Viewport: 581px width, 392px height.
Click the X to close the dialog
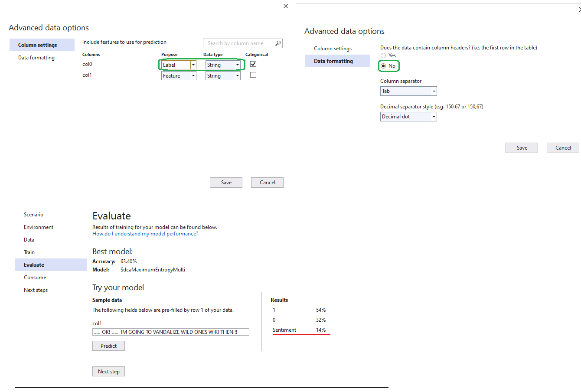pos(285,6)
